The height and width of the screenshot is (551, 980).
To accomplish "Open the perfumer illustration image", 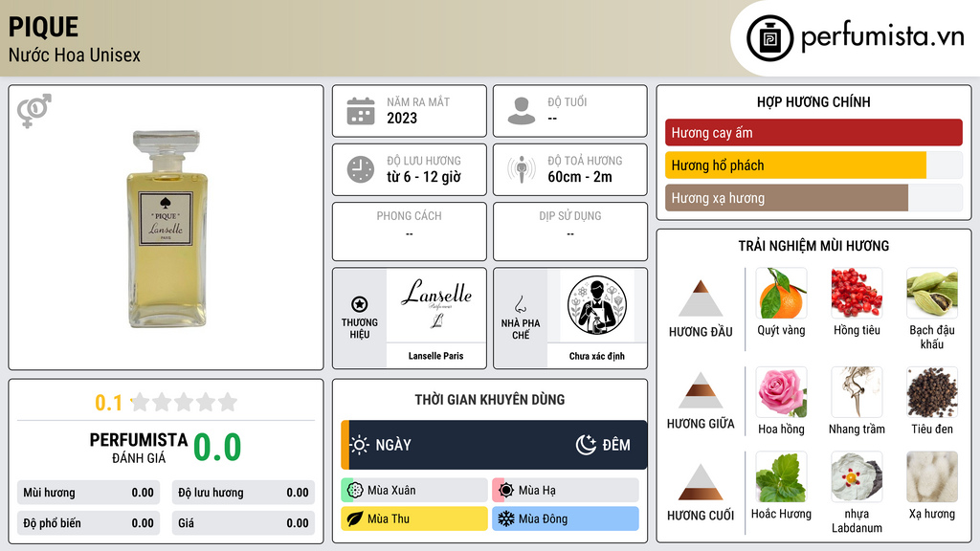I will (597, 305).
